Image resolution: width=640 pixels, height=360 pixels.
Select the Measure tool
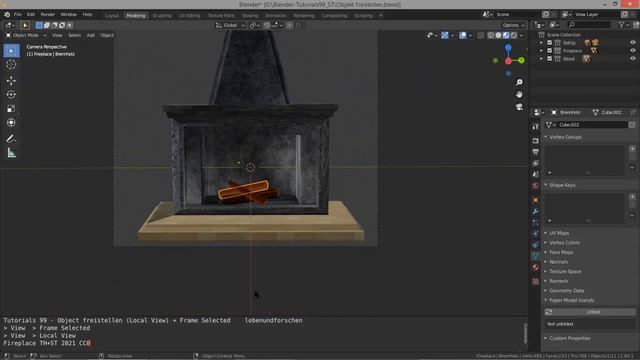11,153
